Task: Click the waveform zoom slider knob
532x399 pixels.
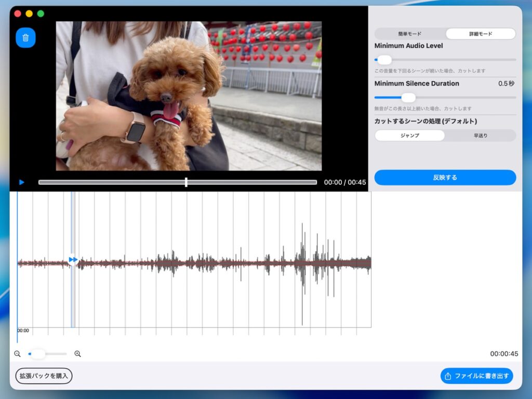Action: point(37,354)
